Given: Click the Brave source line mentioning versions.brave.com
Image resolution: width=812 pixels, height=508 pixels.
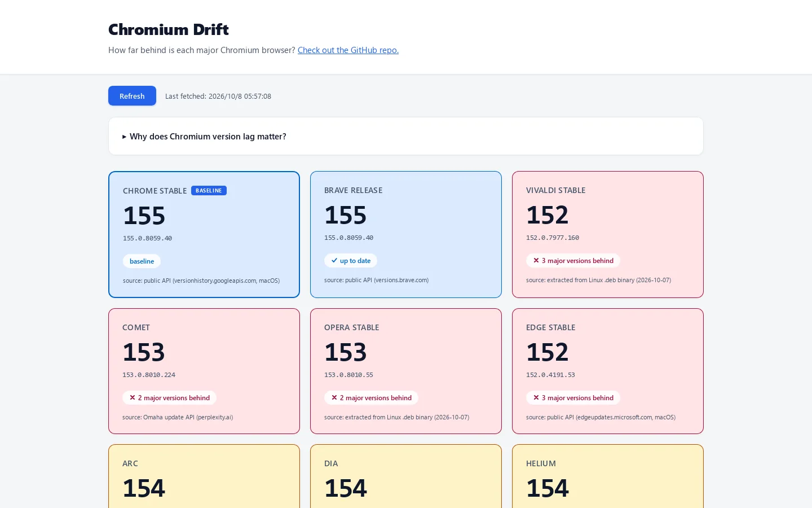Looking at the screenshot, I should point(376,280).
